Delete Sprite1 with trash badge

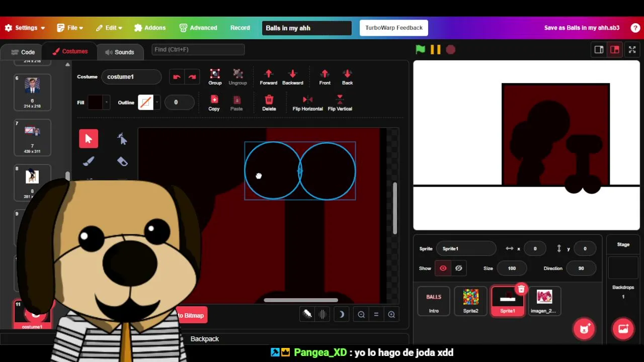(521, 289)
